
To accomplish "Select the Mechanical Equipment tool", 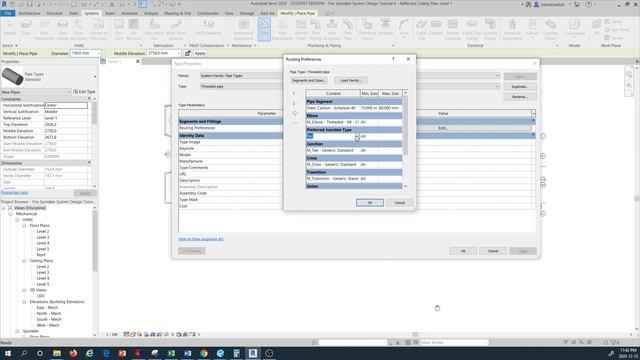I will (244, 28).
